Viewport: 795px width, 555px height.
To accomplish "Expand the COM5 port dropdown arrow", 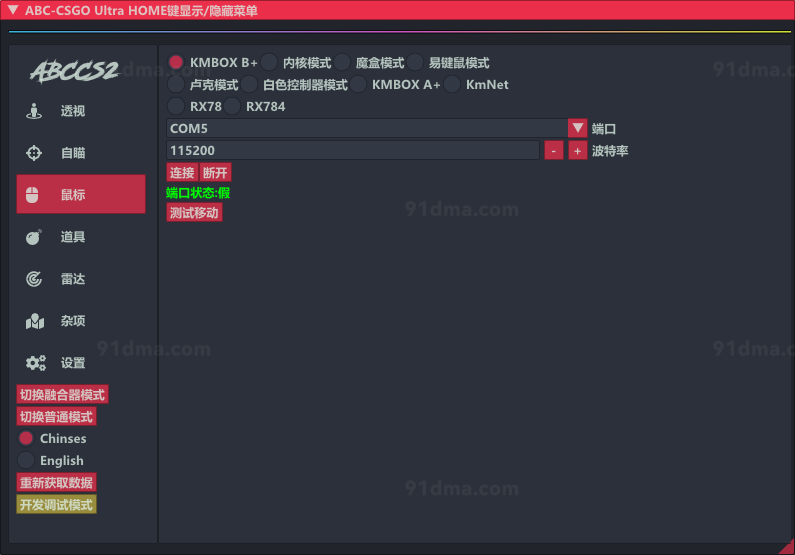I will [577, 128].
